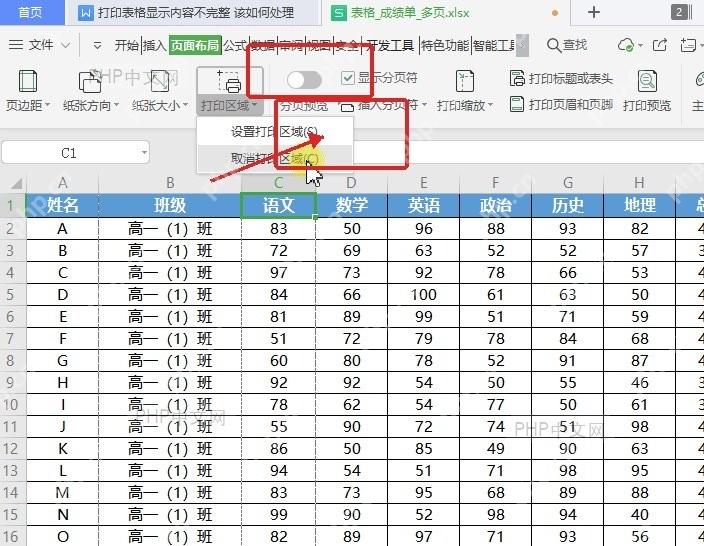Toggle the 分页预览 switch
The image size is (704, 546).
(304, 80)
